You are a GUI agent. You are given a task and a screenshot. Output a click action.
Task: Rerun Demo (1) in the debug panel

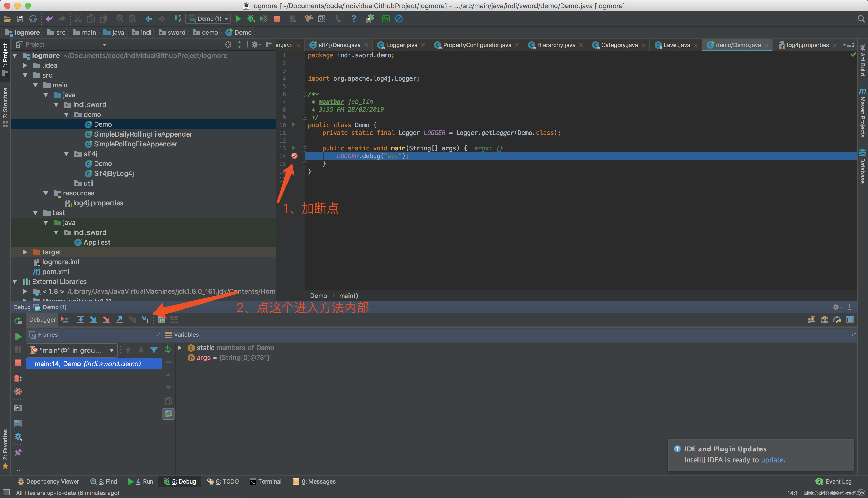[x=18, y=321]
